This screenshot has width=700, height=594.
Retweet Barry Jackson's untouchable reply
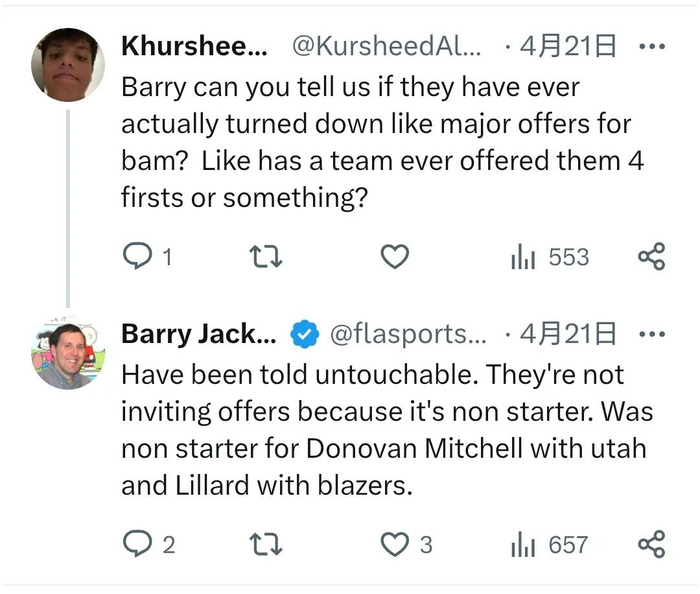[x=265, y=544]
